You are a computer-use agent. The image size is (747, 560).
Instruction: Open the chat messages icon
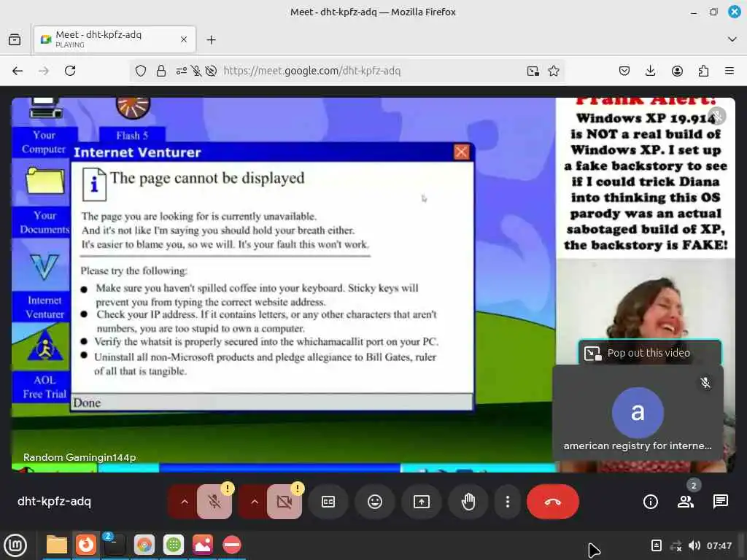(x=720, y=502)
